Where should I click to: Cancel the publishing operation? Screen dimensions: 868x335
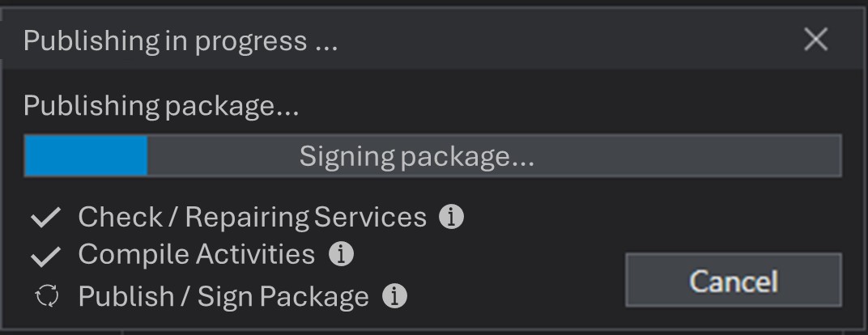pos(733,280)
